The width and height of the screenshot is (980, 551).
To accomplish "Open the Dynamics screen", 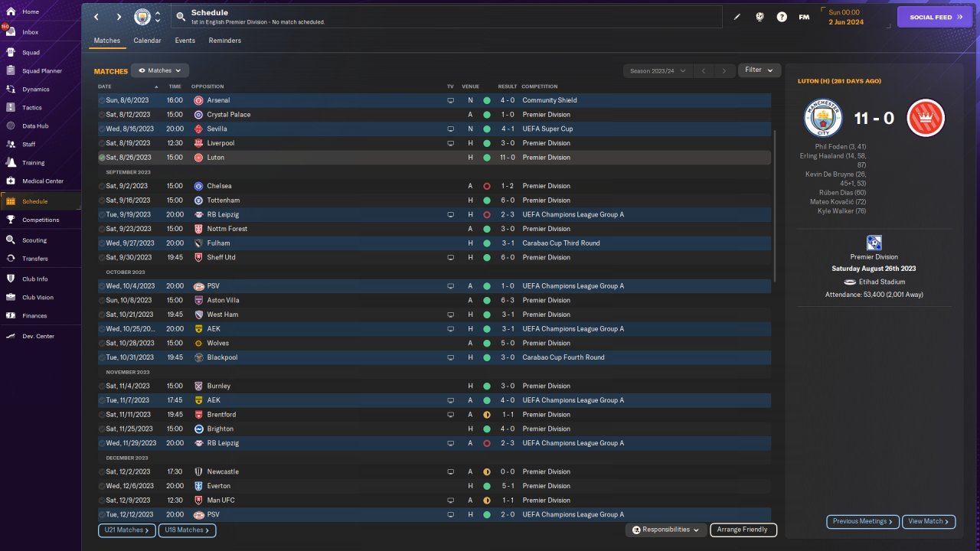I will click(40, 90).
